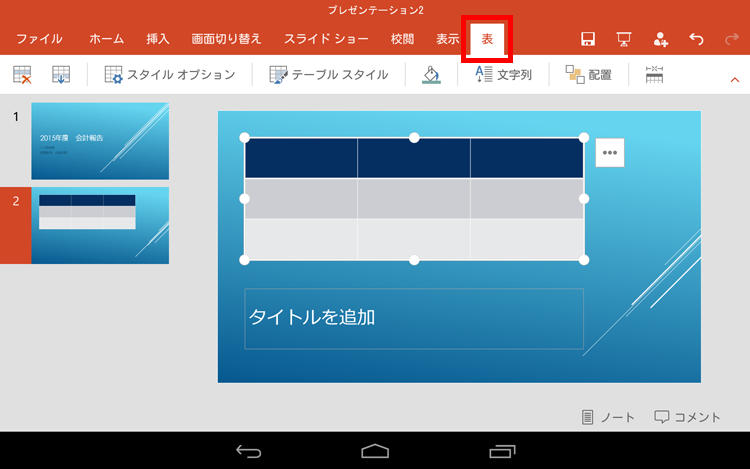Image resolution: width=750 pixels, height=469 pixels.
Task: Click the 配置 arrange button
Action: [588, 75]
